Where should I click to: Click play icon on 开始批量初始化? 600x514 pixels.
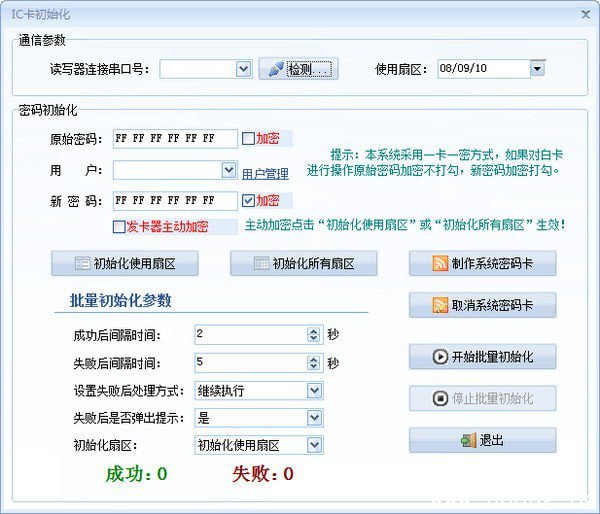440,357
